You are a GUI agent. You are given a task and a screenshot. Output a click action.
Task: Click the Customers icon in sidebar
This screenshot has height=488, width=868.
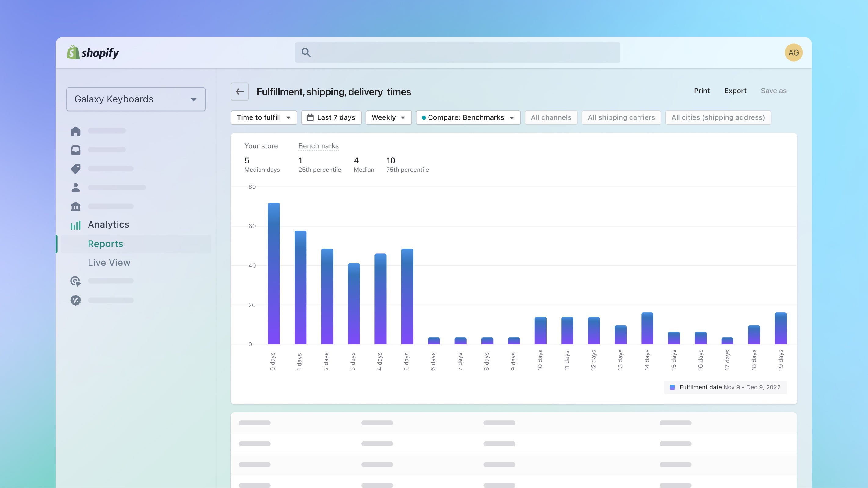(76, 188)
